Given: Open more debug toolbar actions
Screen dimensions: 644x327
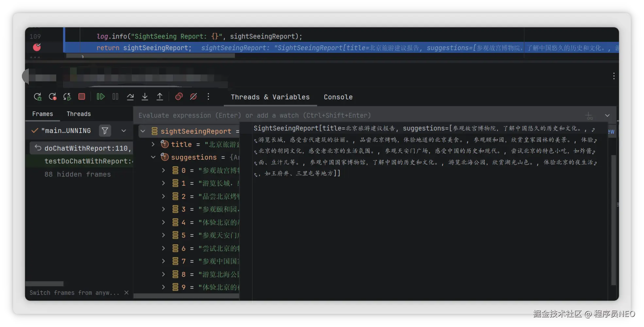Looking at the screenshot, I should click(208, 96).
